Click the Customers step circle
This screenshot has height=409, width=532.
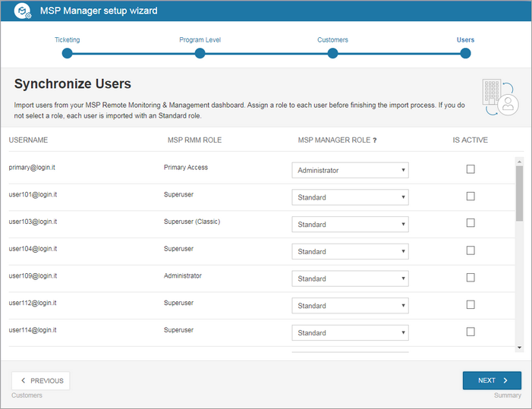point(332,53)
